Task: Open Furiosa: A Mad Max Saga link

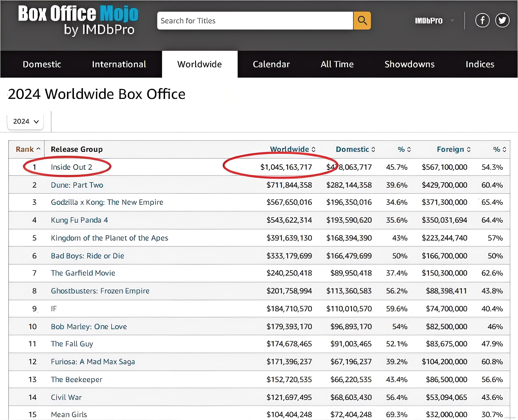Action: click(x=93, y=362)
